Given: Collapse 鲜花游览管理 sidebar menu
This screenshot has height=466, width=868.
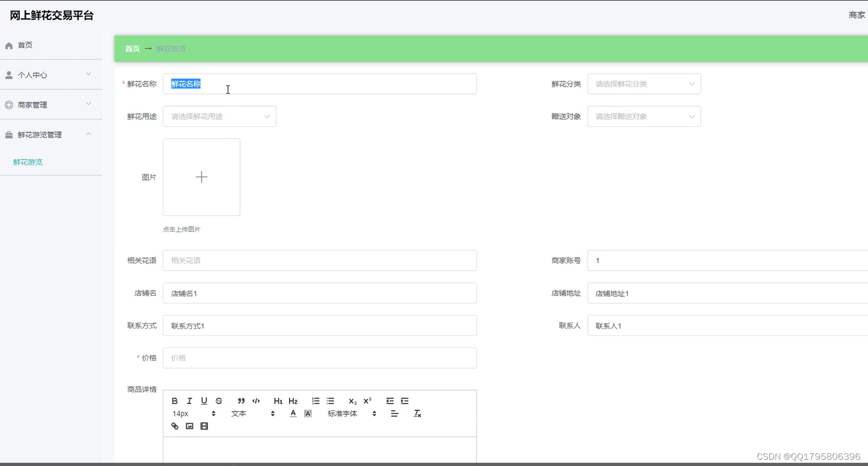Looking at the screenshot, I should pos(51,134).
